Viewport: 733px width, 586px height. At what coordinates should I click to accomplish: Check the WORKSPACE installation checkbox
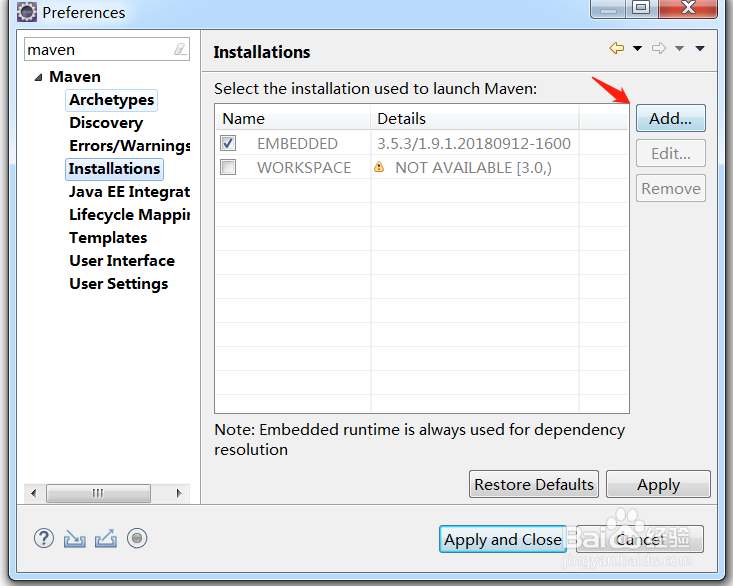[228, 167]
